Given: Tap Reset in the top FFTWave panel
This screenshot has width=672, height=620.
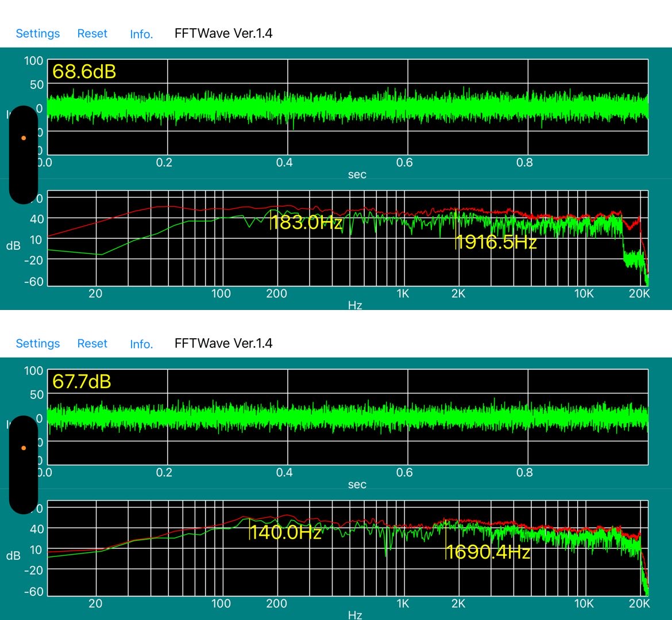Looking at the screenshot, I should coord(92,33).
